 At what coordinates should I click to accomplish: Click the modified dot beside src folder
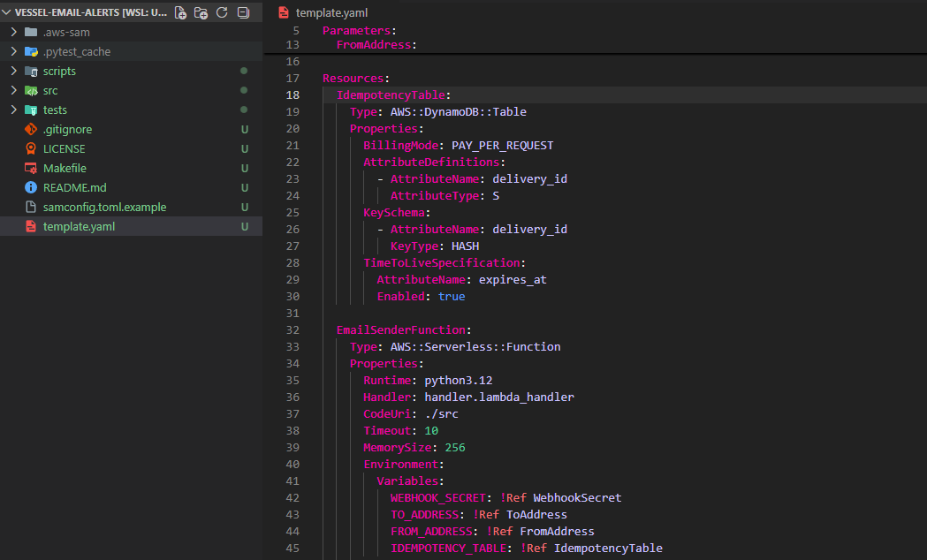click(244, 90)
